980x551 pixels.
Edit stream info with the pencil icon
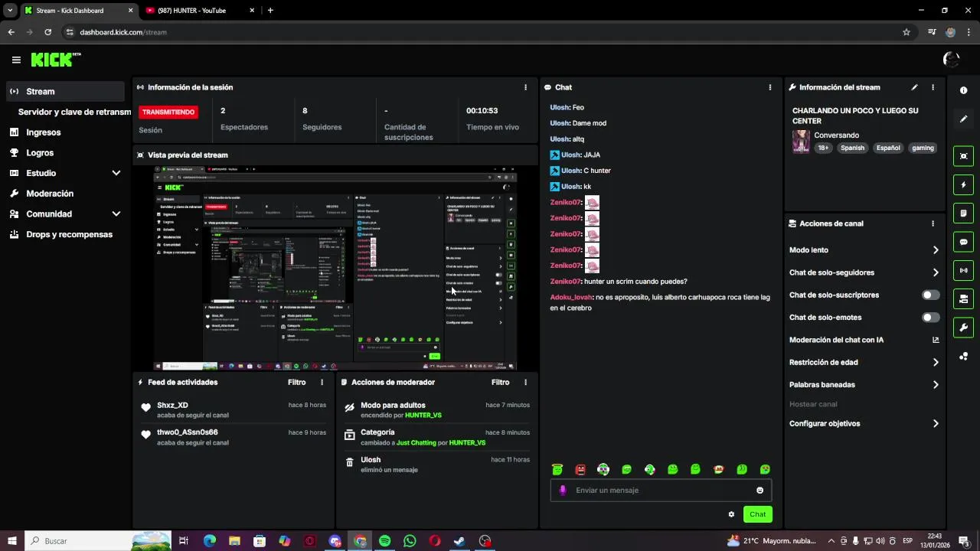pos(914,87)
